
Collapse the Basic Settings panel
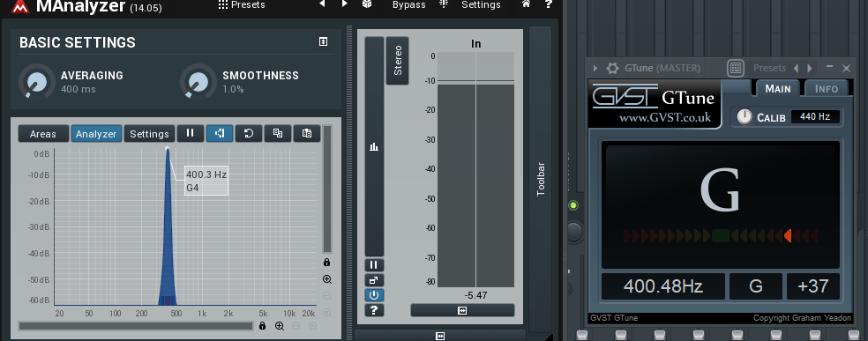point(324,42)
